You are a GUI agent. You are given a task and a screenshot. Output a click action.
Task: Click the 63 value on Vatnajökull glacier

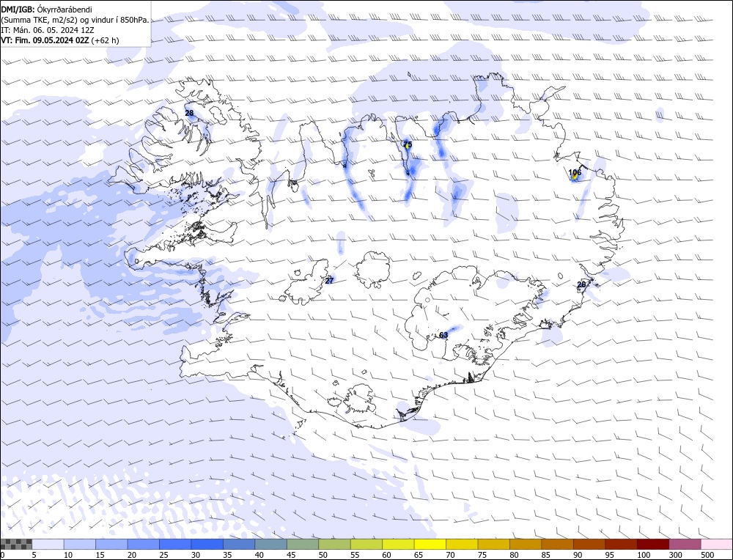(443, 335)
